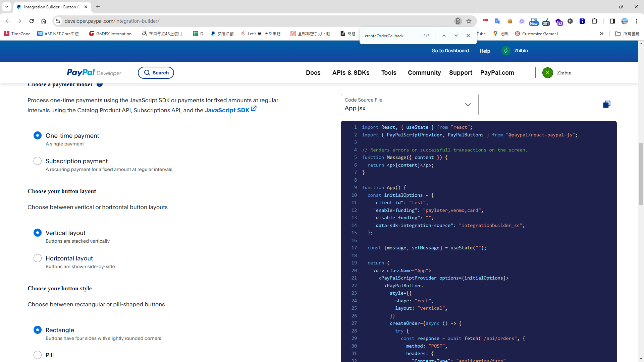
Task: Open the TimeZone bookmark
Action: click(x=17, y=34)
